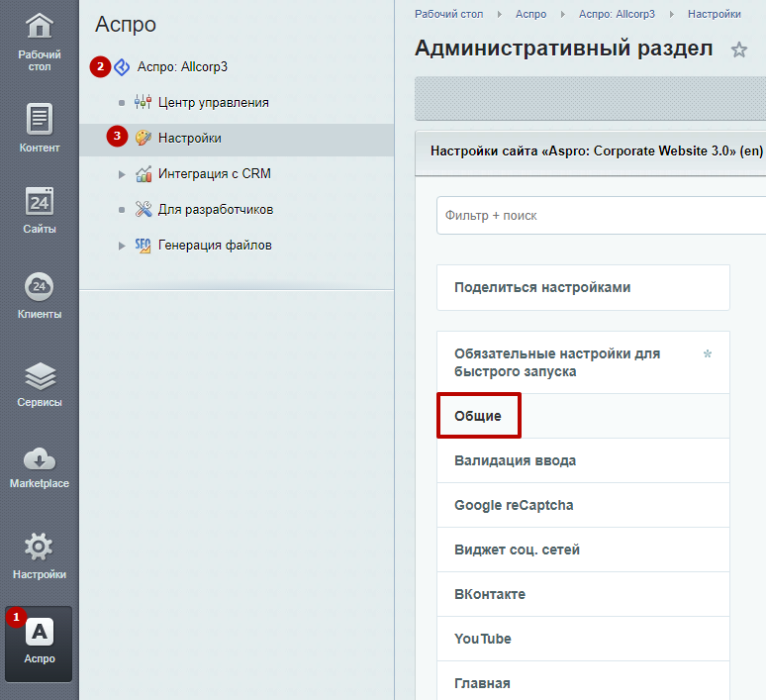Click the Для разработчиков tools icon
Viewport: 766px width, 700px height.
coord(144,209)
